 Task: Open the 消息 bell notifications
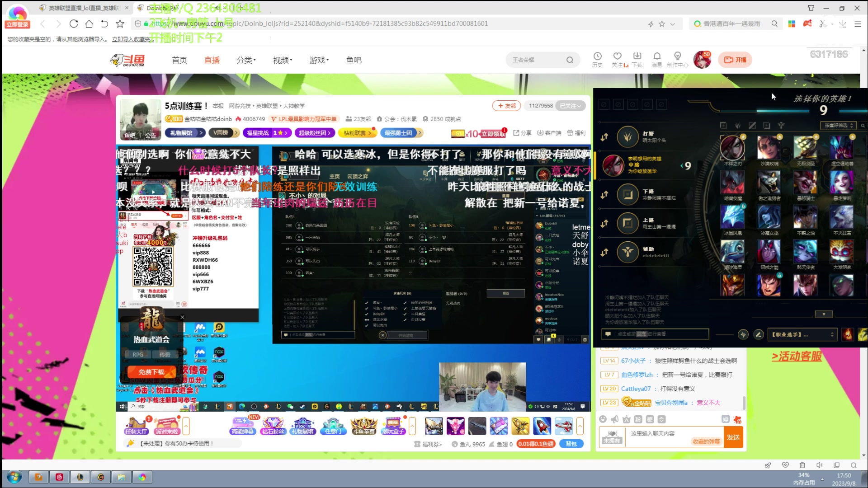coord(657,59)
